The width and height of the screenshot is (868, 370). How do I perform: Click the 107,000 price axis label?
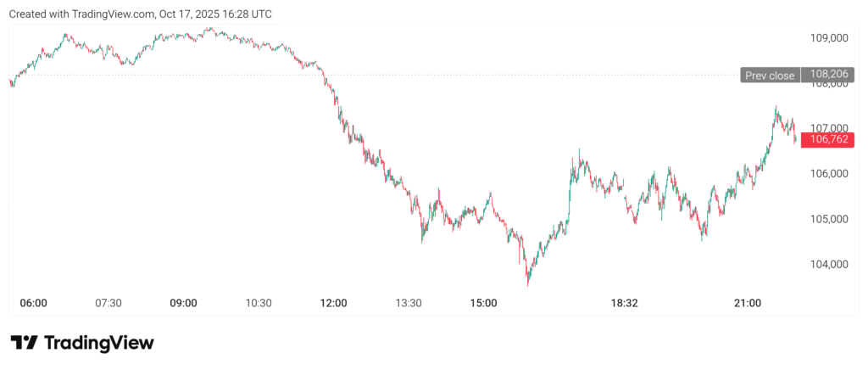(830, 128)
